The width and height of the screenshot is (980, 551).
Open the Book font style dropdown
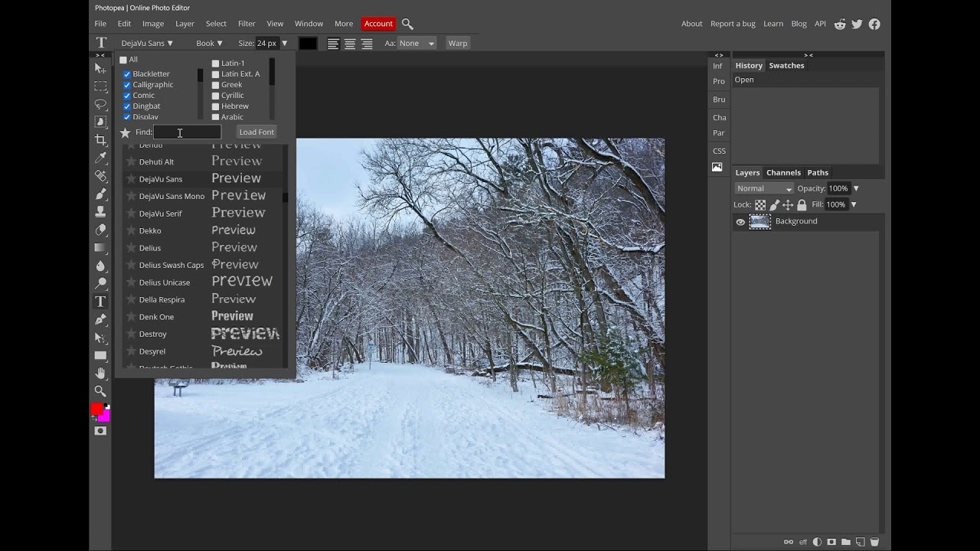[209, 44]
